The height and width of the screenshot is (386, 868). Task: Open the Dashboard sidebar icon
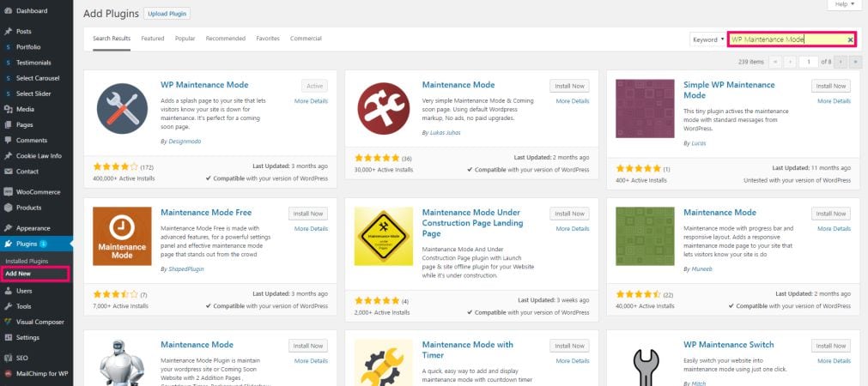pyautogui.click(x=8, y=10)
